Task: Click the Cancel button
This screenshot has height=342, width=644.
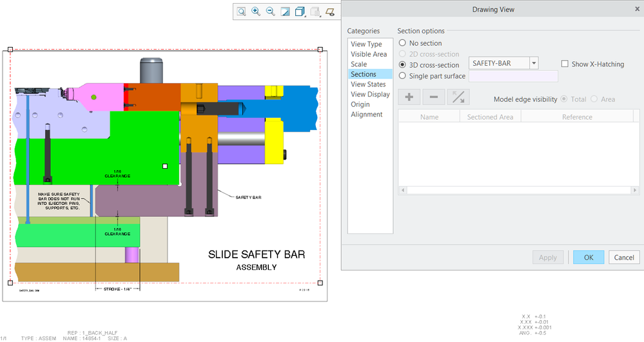Action: (x=623, y=258)
